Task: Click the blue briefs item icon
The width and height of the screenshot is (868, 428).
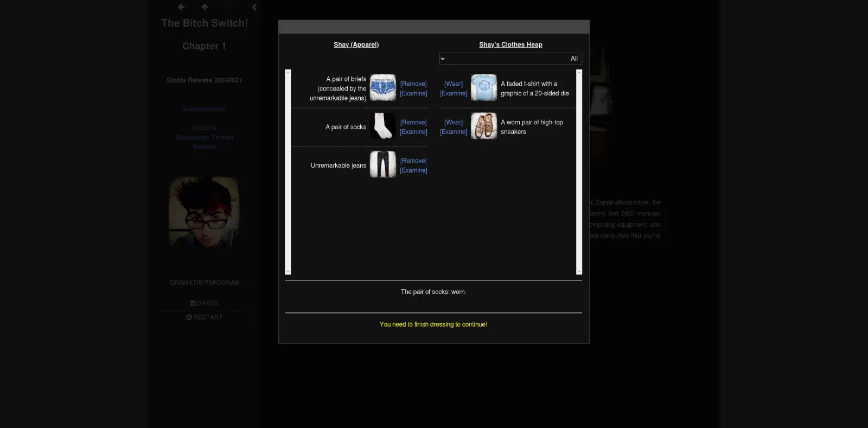Action: click(382, 88)
